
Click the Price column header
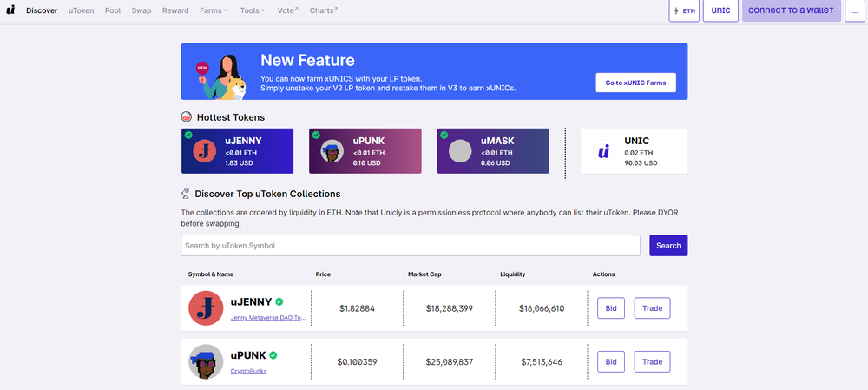(323, 274)
